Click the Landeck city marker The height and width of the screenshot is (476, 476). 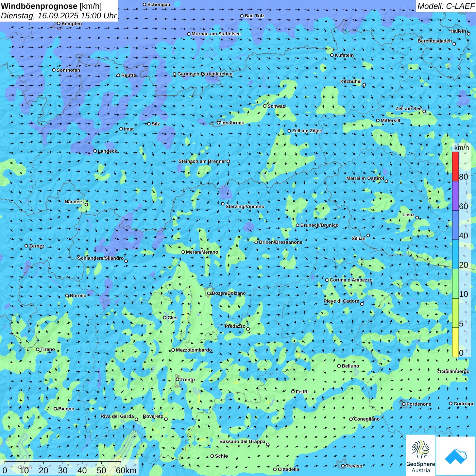coord(95,151)
